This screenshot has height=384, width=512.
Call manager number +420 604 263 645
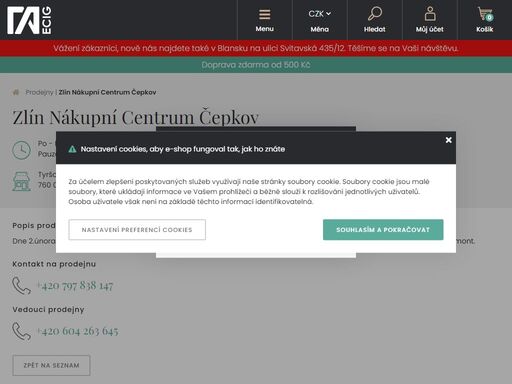coord(77,331)
